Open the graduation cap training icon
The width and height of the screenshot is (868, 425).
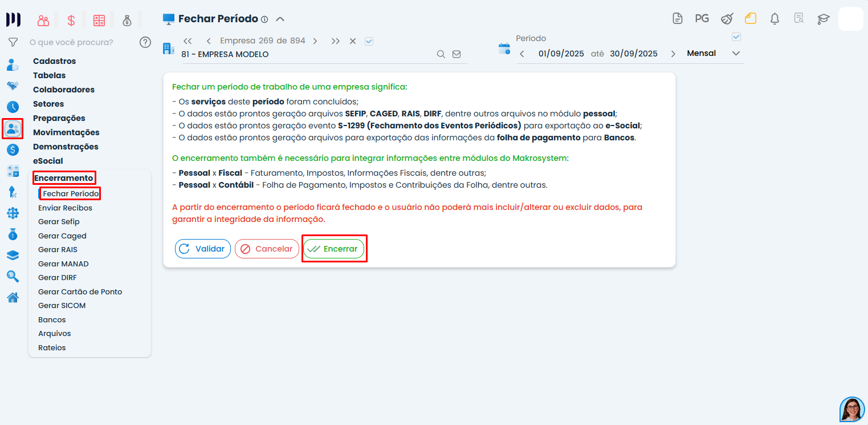824,19
